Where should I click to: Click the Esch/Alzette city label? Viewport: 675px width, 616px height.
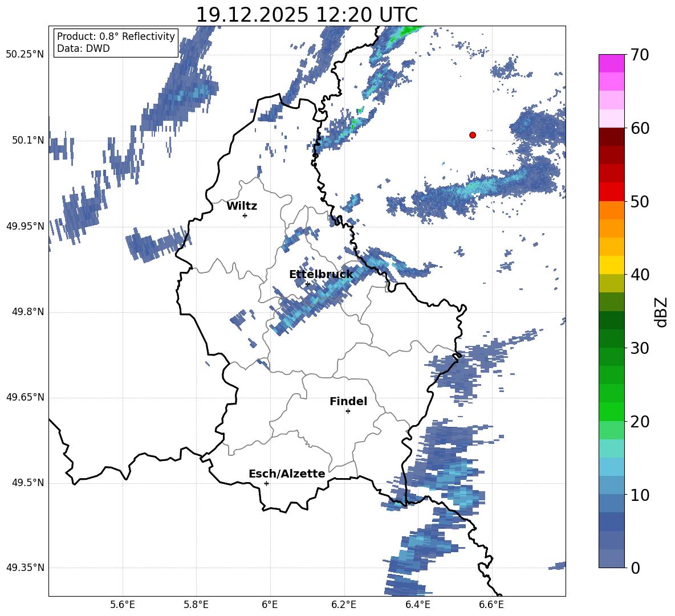coord(287,474)
